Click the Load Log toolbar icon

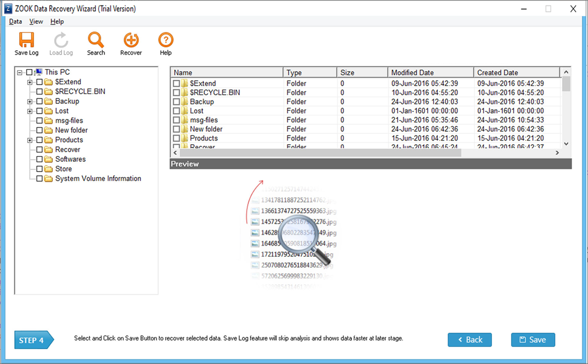[x=61, y=40]
